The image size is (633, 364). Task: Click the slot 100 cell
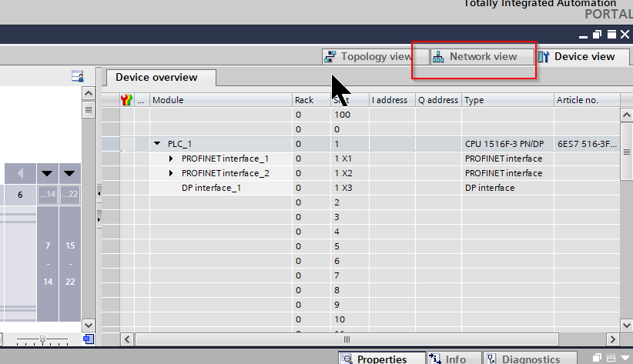point(350,115)
